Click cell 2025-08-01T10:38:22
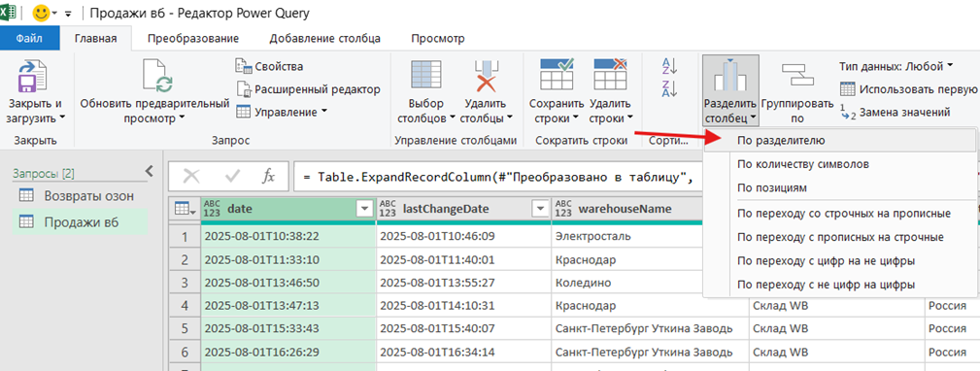The image size is (980, 371). 288,237
